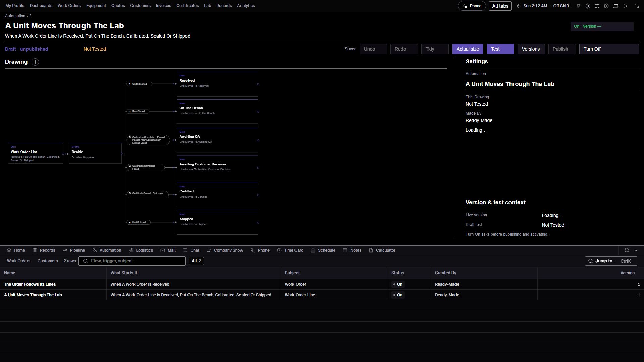Expand the bottom panel to fullscreen
Screen dimensions: 644x362
click(627, 250)
